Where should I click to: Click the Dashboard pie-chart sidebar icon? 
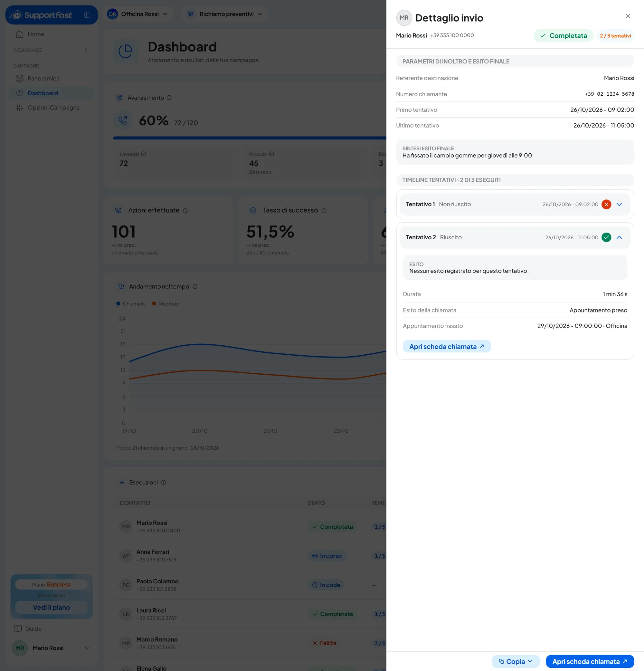click(x=20, y=93)
